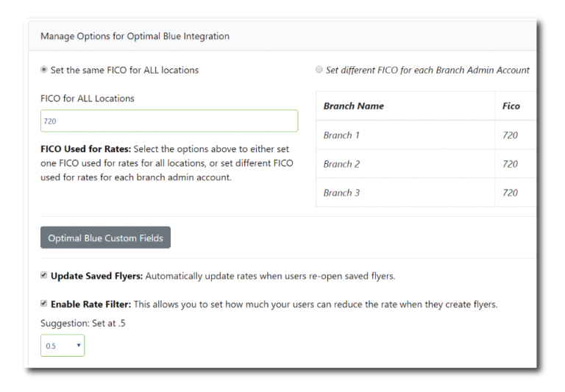
Task: Click Branch 1's FICO value of 720
Action: (x=511, y=135)
